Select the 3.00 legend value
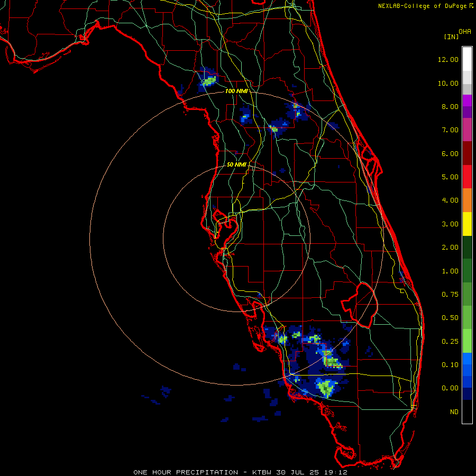This screenshot has height=476, width=476. 450,224
